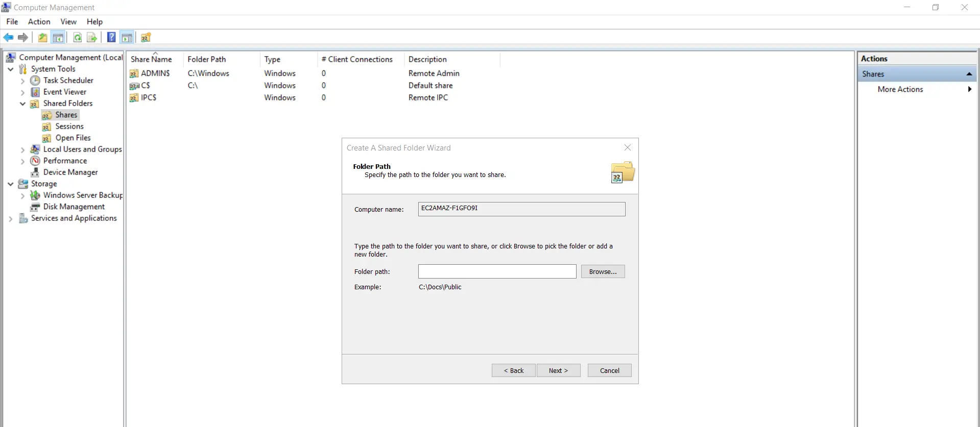Expand the Local Users and Groups node
Screen dimensions: 980x427
[x=22, y=150]
